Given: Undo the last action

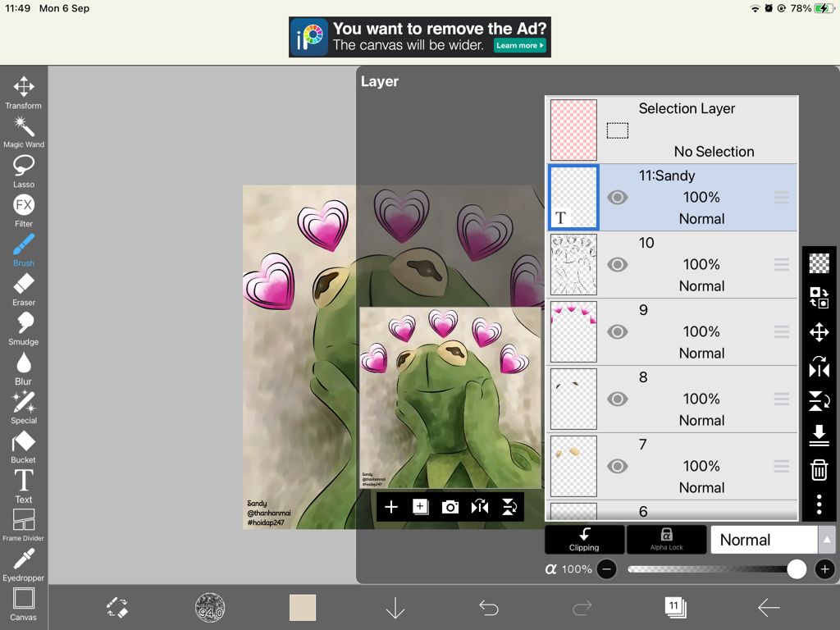Looking at the screenshot, I should (489, 608).
